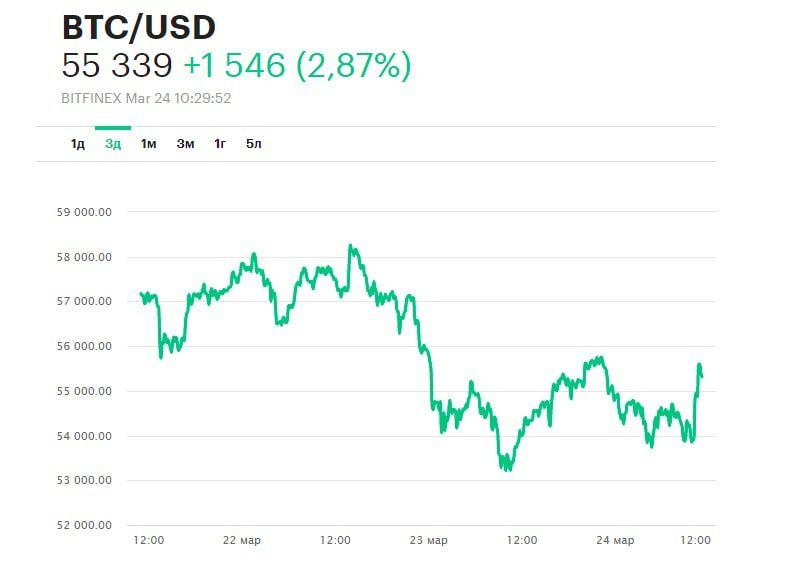786x570 pixels.
Task: Select the 1г time range tab
Action: (220, 144)
